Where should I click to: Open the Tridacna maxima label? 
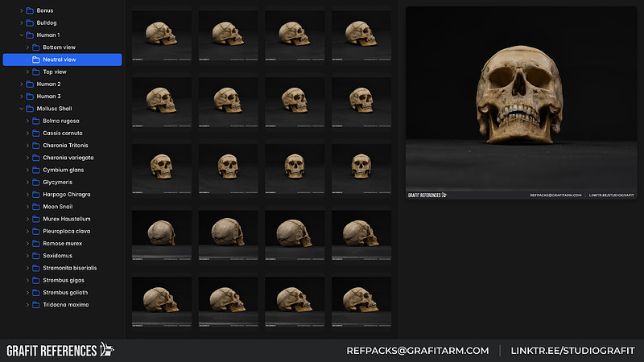pyautogui.click(x=66, y=305)
